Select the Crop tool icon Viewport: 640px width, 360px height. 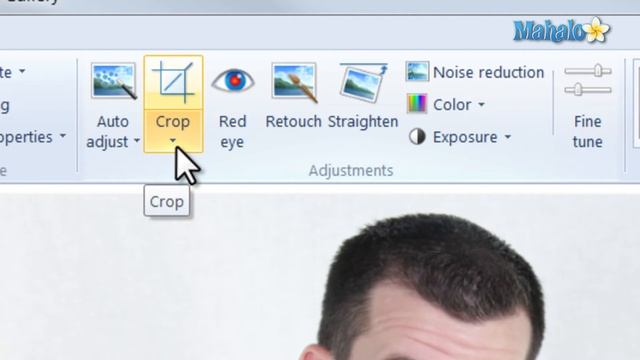[173, 82]
